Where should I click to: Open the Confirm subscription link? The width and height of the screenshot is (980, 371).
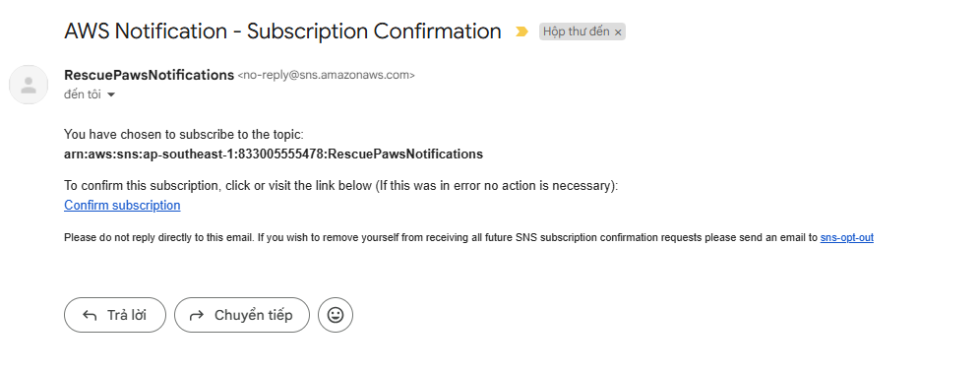click(x=122, y=206)
